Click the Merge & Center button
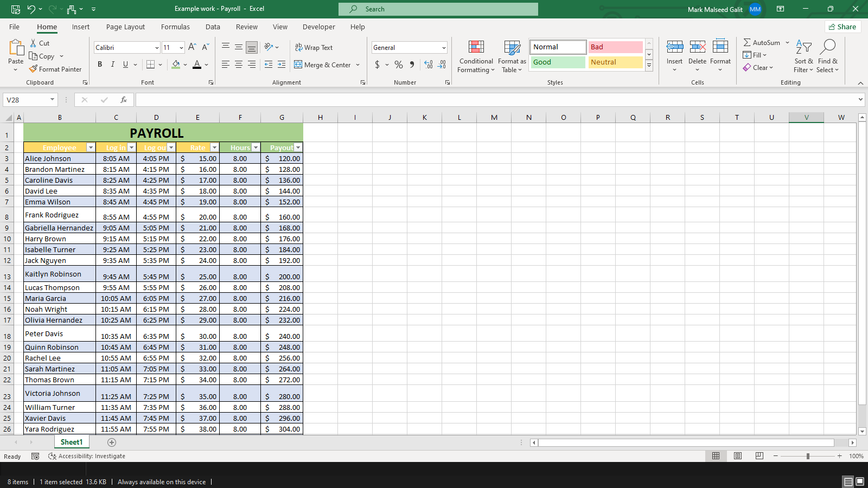 pos(323,65)
